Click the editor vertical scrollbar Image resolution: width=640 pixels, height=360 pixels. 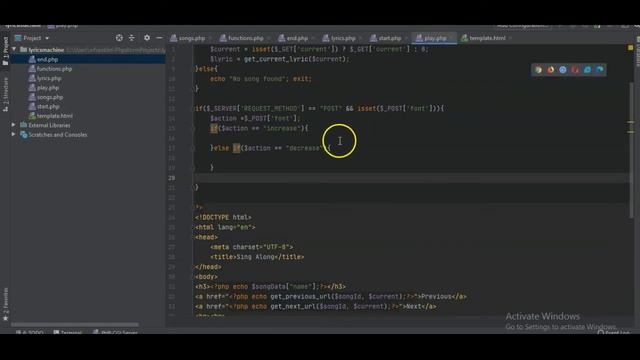click(x=631, y=151)
